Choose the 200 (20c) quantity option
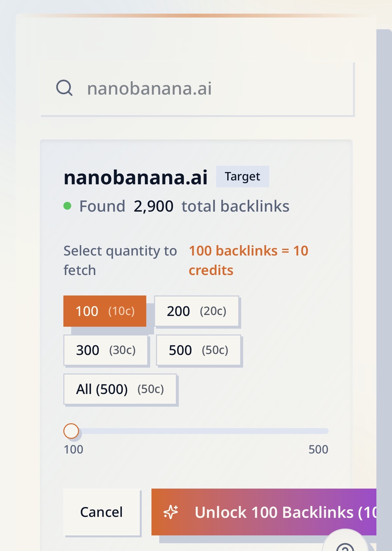Screen dimensions: 392x551 [196, 311]
